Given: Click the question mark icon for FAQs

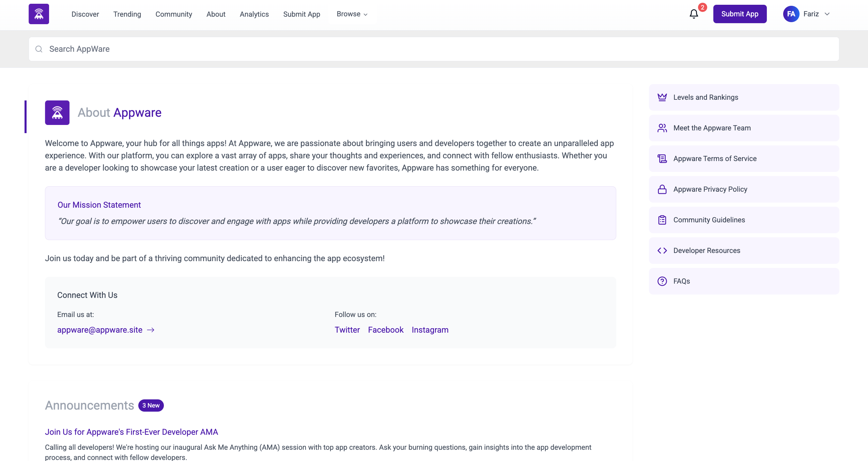Looking at the screenshot, I should [x=662, y=281].
